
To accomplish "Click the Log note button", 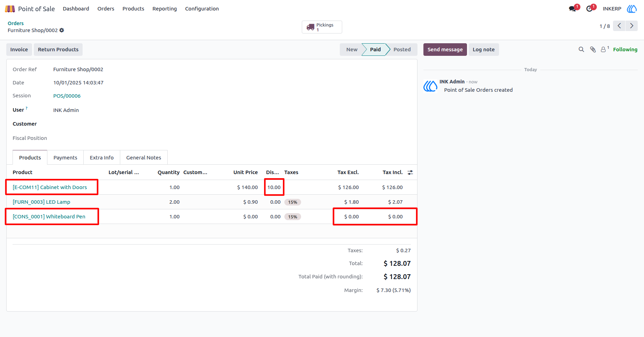I will tap(484, 50).
